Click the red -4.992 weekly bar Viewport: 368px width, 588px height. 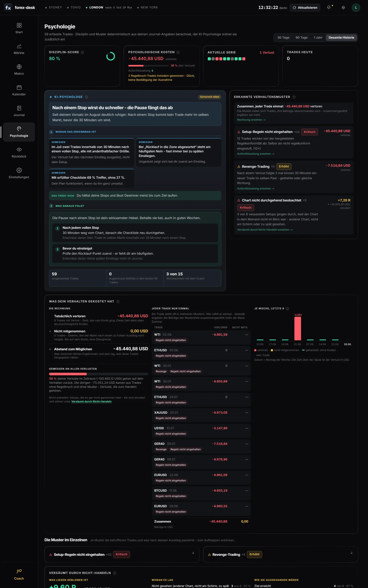click(x=297, y=328)
